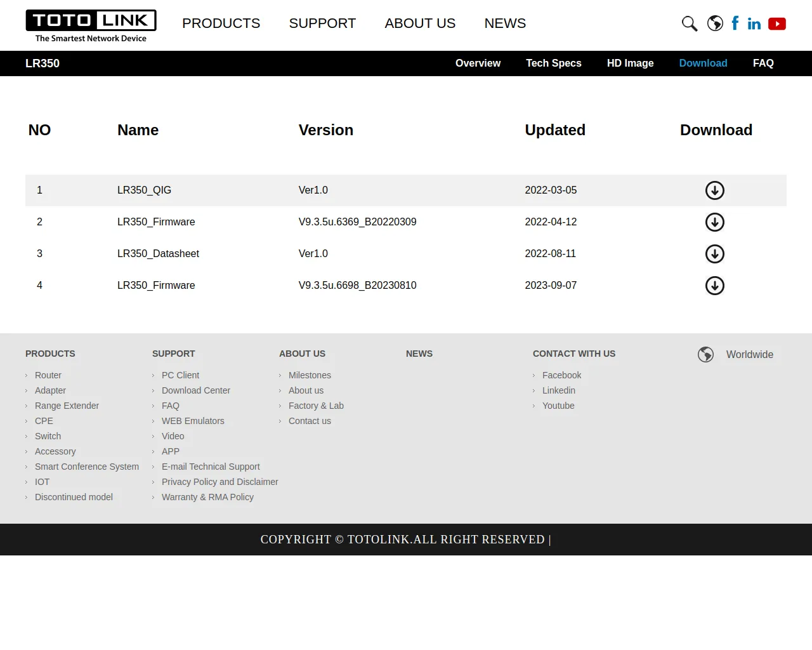812x650 pixels.
Task: Switch to the FAQ tab
Action: point(763,63)
